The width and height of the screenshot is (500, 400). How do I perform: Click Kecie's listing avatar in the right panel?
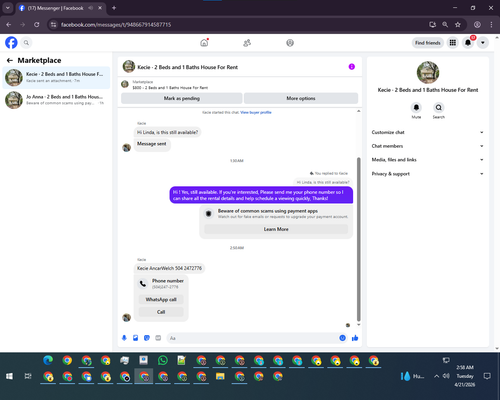428,72
